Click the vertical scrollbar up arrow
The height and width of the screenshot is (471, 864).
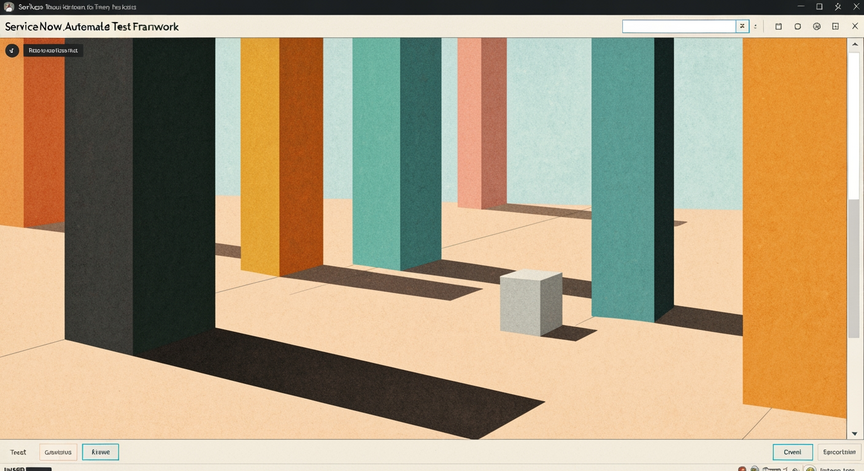(x=855, y=44)
